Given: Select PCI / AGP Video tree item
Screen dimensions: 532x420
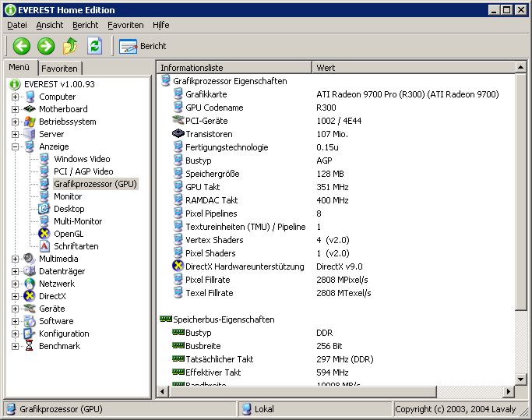Looking at the screenshot, I should click(x=83, y=171).
